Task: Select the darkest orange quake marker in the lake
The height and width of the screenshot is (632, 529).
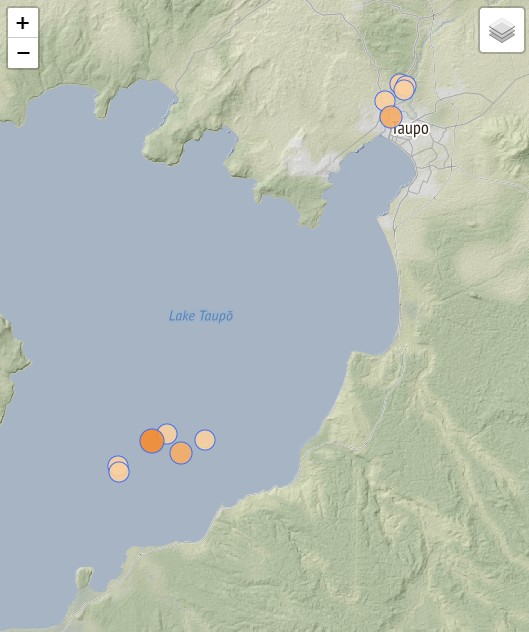Action: (x=152, y=441)
